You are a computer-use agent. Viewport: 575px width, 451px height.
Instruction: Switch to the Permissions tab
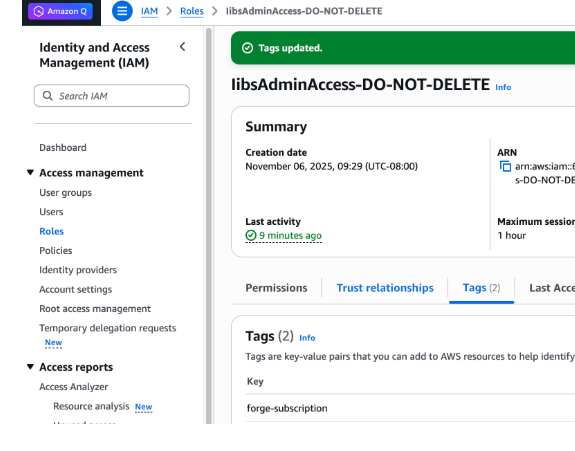click(276, 288)
